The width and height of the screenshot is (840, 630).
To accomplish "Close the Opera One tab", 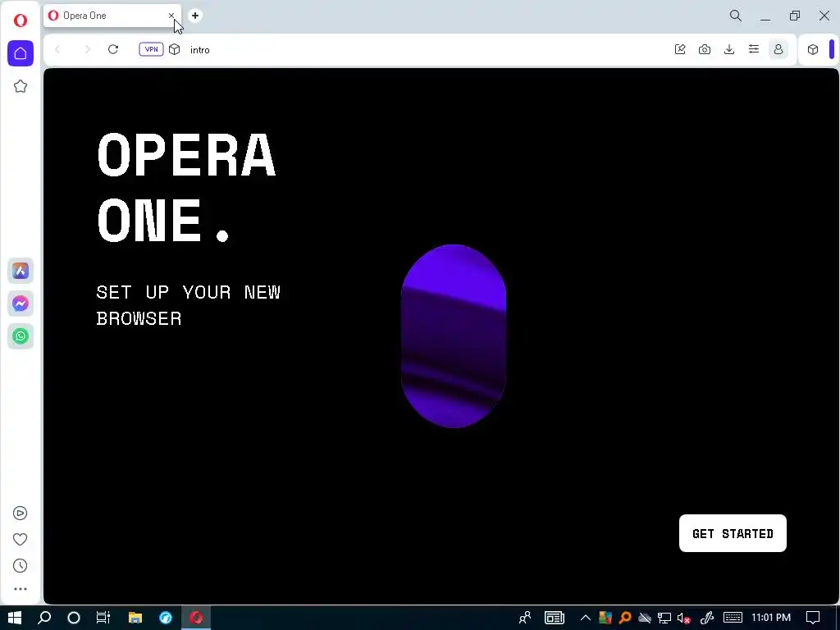I will click(x=171, y=16).
